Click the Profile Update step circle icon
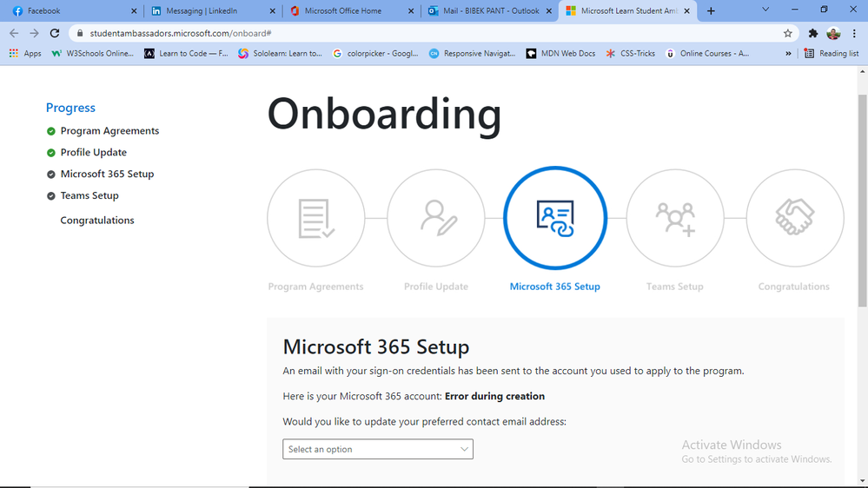868x488 pixels. tap(435, 218)
